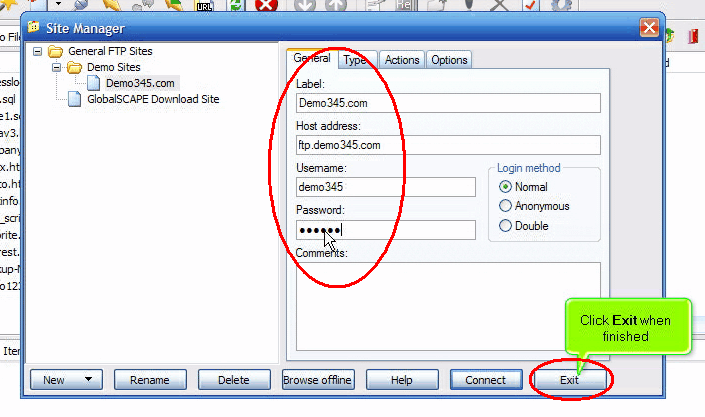705x417 pixels.
Task: Click the Demo Sites folder icon
Action: coord(74,67)
